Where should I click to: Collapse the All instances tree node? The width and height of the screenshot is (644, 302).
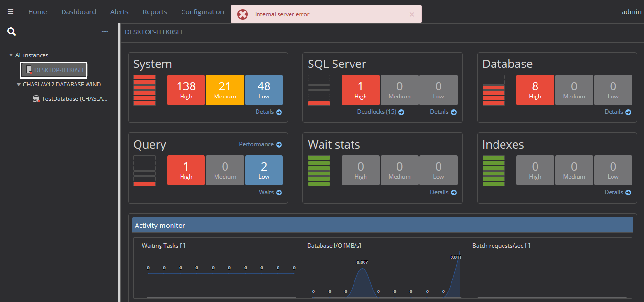pos(11,55)
